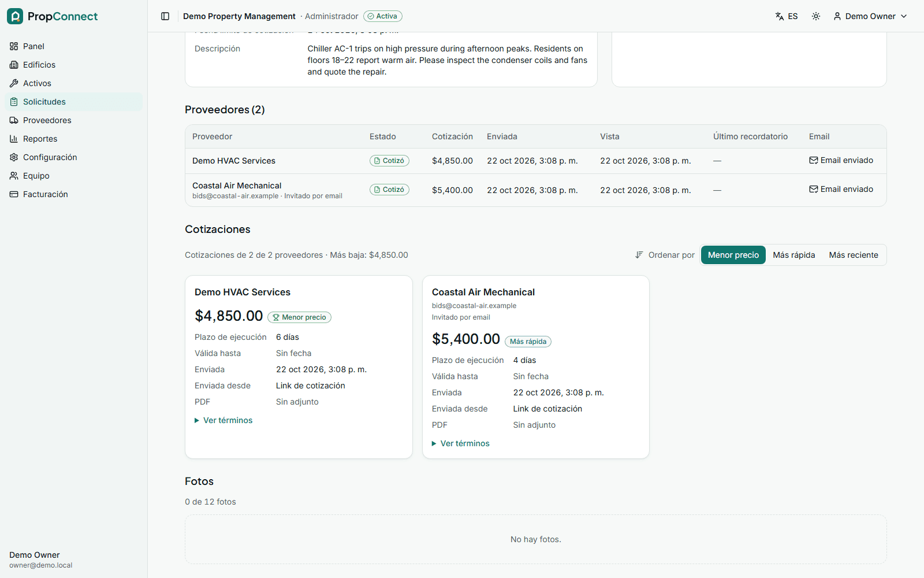The height and width of the screenshot is (578, 924).
Task: Select Solicitudes in the sidebar
Action: point(74,102)
